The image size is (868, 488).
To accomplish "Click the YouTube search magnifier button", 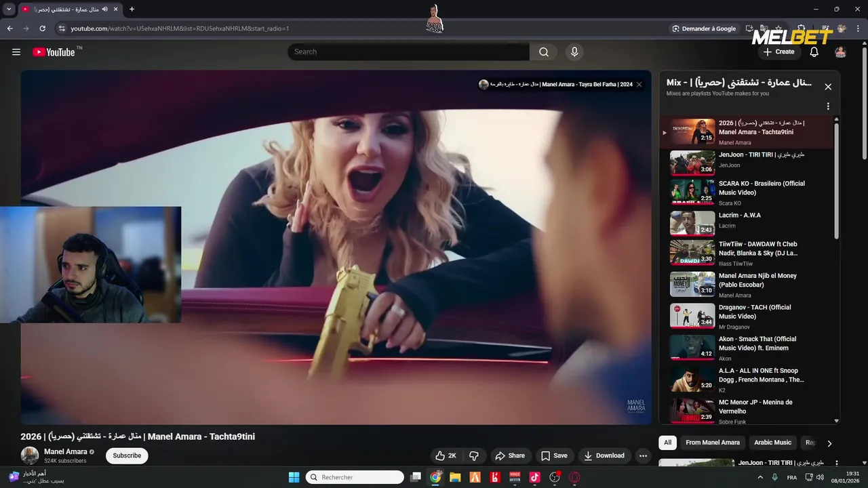I will click(544, 52).
